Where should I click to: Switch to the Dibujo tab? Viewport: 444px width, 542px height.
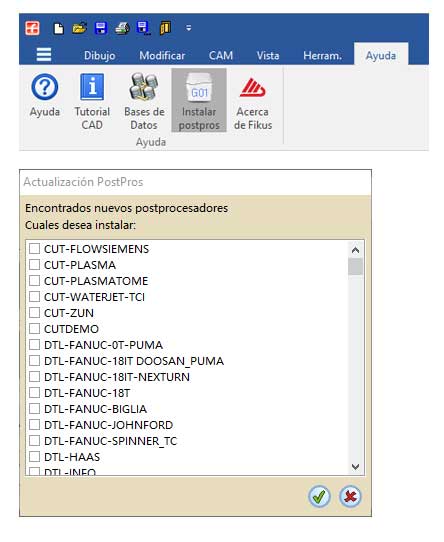coord(100,55)
